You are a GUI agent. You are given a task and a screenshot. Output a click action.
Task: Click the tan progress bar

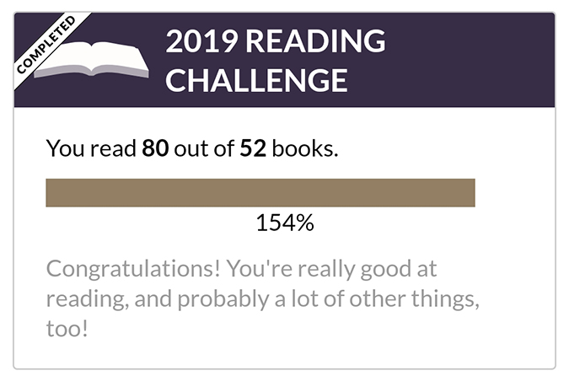pyautogui.click(x=260, y=193)
